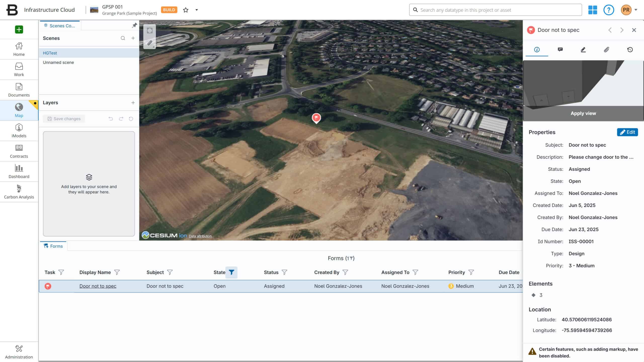
Task: Click the Save changes button
Action: [64, 119]
